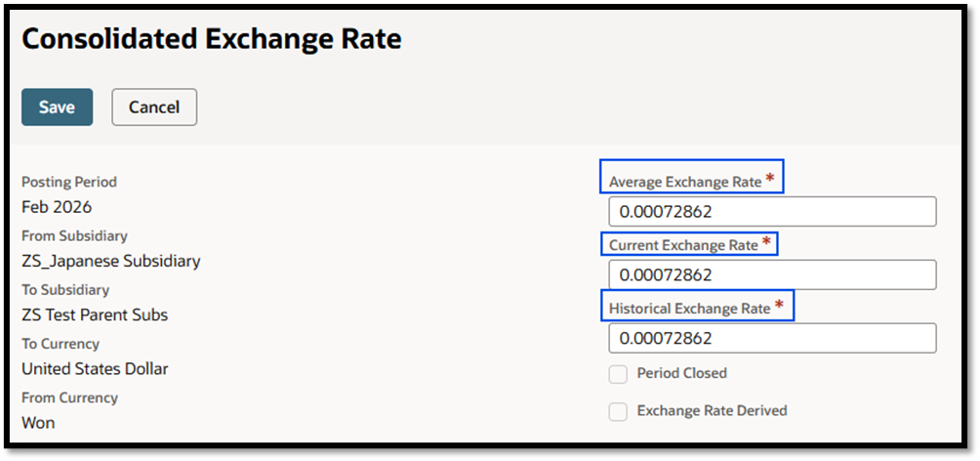This screenshot has height=461, width=980.
Task: Click inside the Current Exchange Rate field
Action: [x=771, y=274]
